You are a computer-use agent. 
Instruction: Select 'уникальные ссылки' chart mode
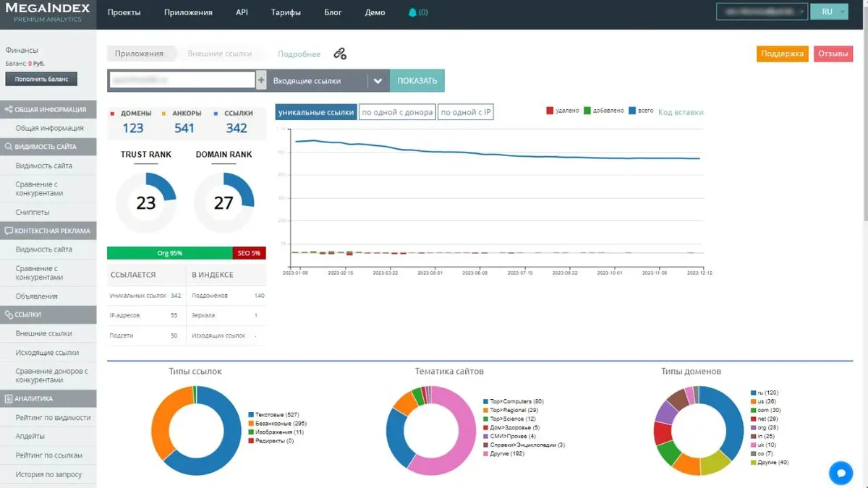316,112
